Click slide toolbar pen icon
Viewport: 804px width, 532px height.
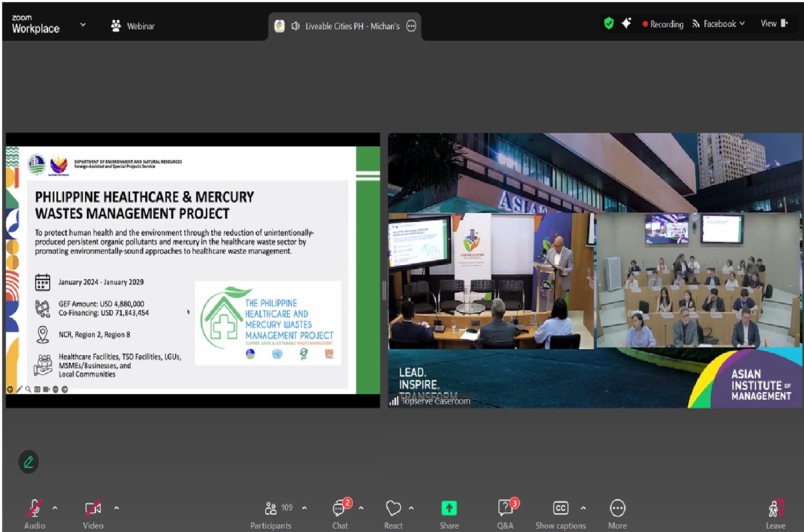point(19,389)
